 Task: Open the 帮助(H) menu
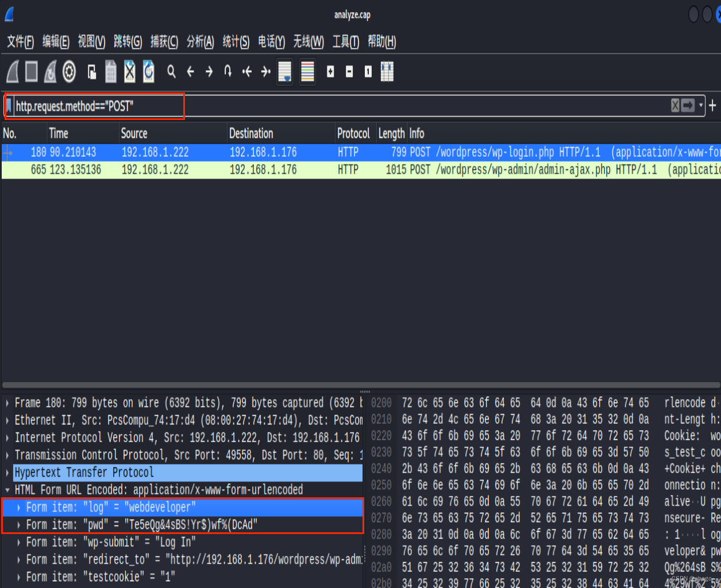(381, 41)
